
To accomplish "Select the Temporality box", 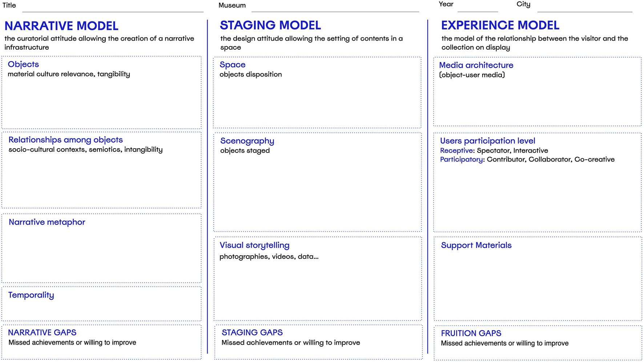I will tap(101, 304).
